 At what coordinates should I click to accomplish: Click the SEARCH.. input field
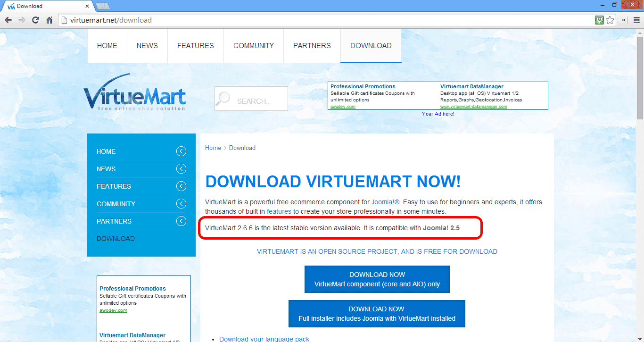[251, 99]
